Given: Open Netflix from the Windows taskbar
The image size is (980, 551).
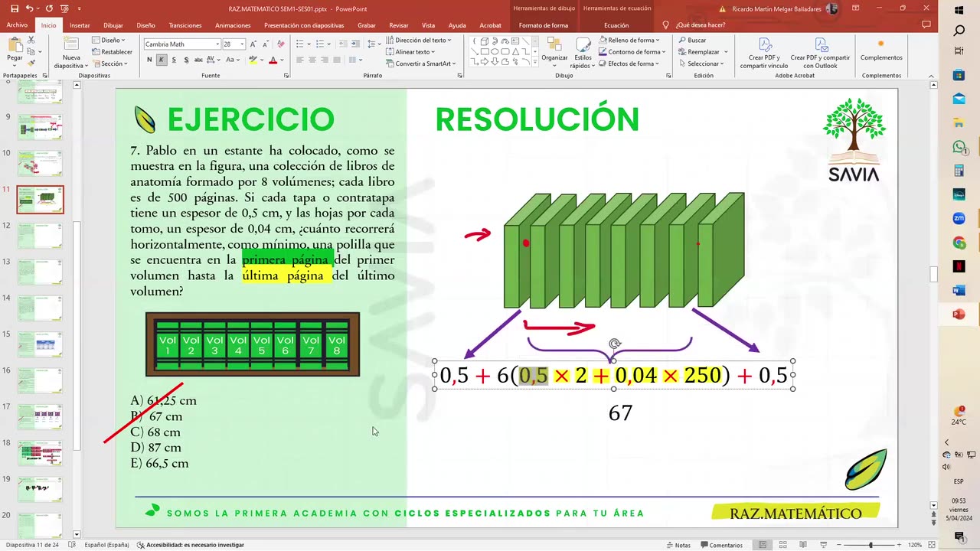Looking at the screenshot, I should coord(959,267).
